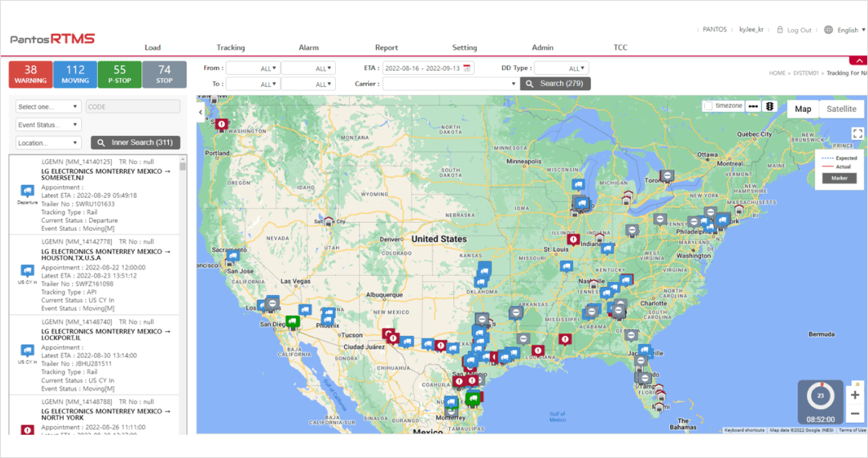Viewport: 868px width, 458px height.
Task: Click the Keyboard shortcuts link
Action: click(744, 430)
